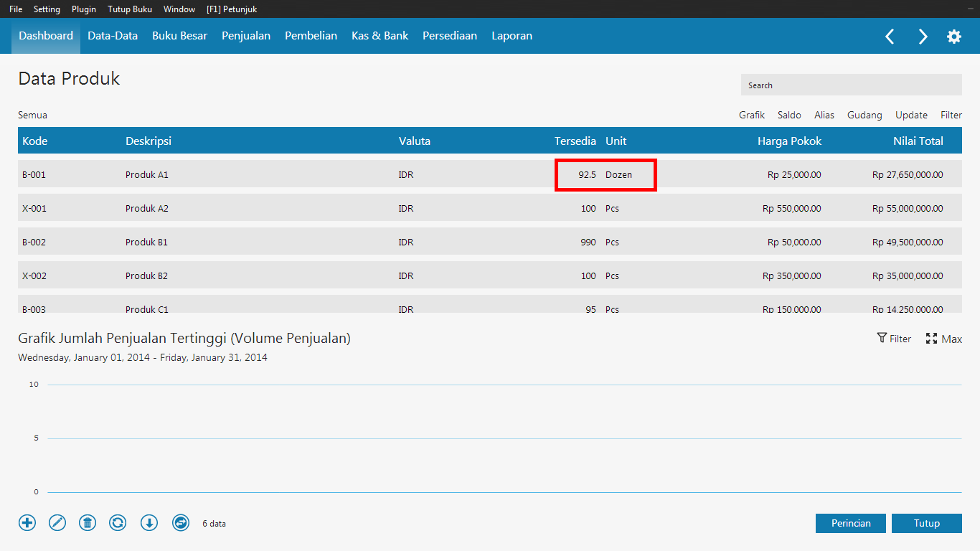
Task: Switch to the Persediaan tab
Action: tap(450, 36)
